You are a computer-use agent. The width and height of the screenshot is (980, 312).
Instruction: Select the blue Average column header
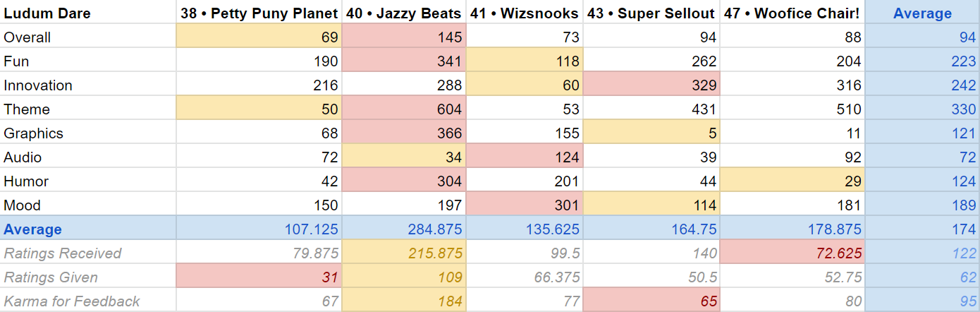click(x=922, y=13)
